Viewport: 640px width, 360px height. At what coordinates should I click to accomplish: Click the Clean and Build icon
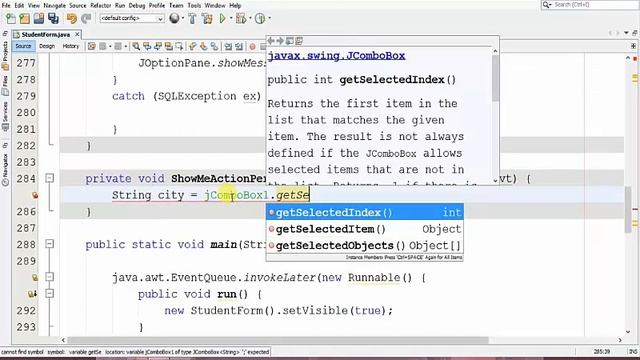207,18
